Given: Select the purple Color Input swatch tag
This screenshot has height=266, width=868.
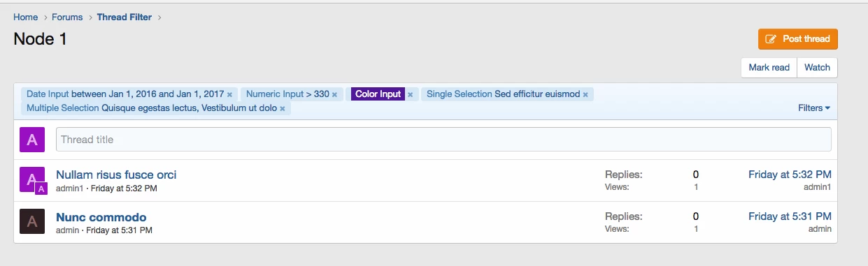Looking at the screenshot, I should coord(378,94).
